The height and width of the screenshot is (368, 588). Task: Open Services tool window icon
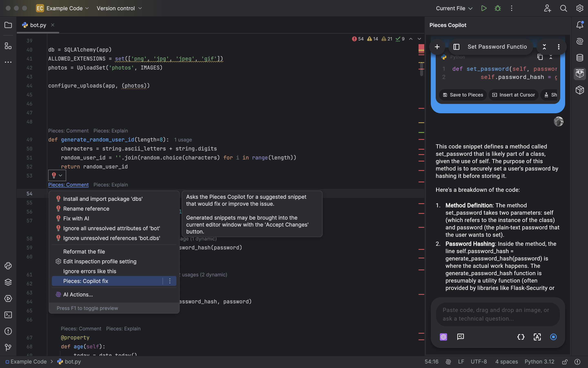(x=8, y=298)
